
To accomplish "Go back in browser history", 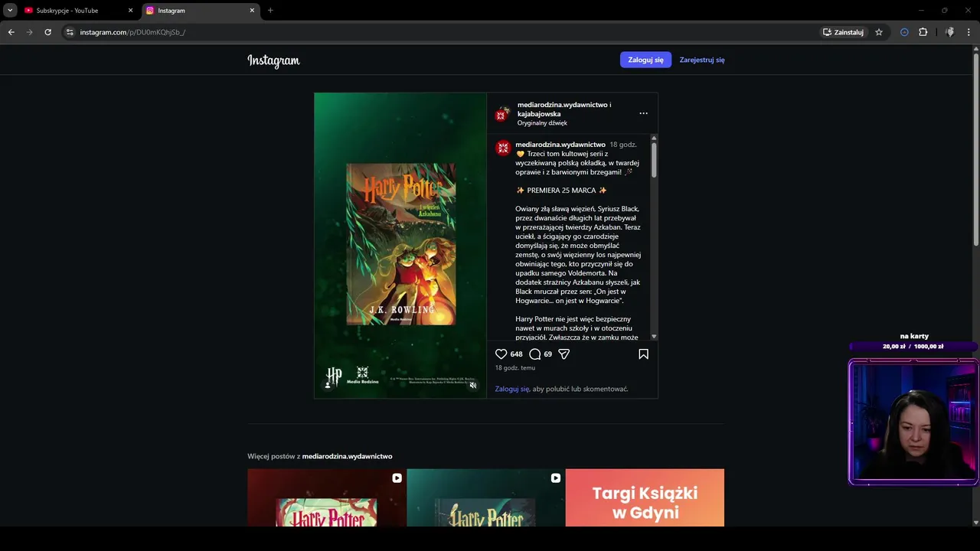I will (x=11, y=32).
